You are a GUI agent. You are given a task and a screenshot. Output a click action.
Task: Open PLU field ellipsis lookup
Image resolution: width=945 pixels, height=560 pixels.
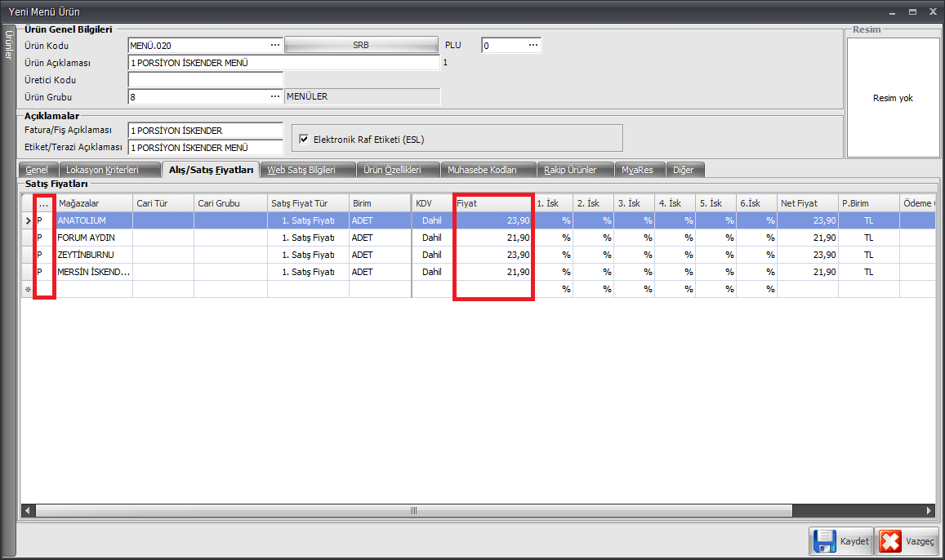point(533,46)
